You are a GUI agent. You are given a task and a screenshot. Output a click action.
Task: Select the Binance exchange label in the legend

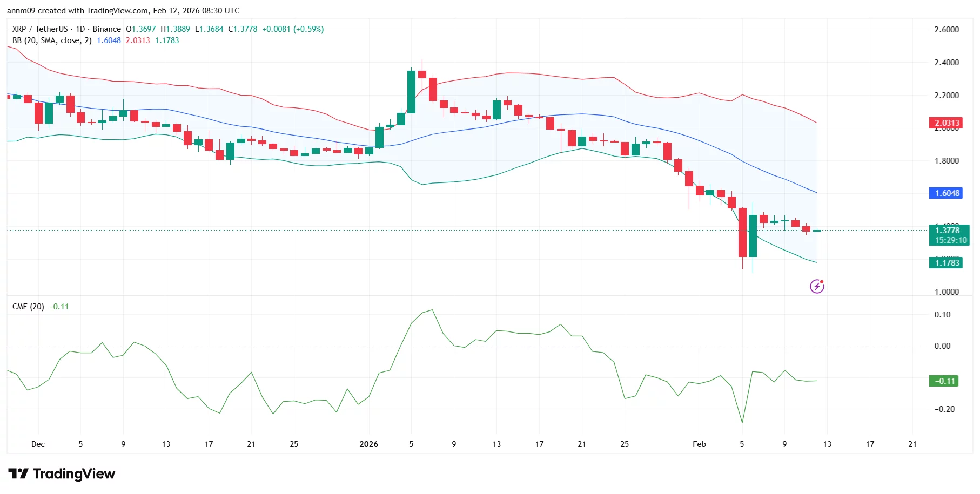[106, 29]
